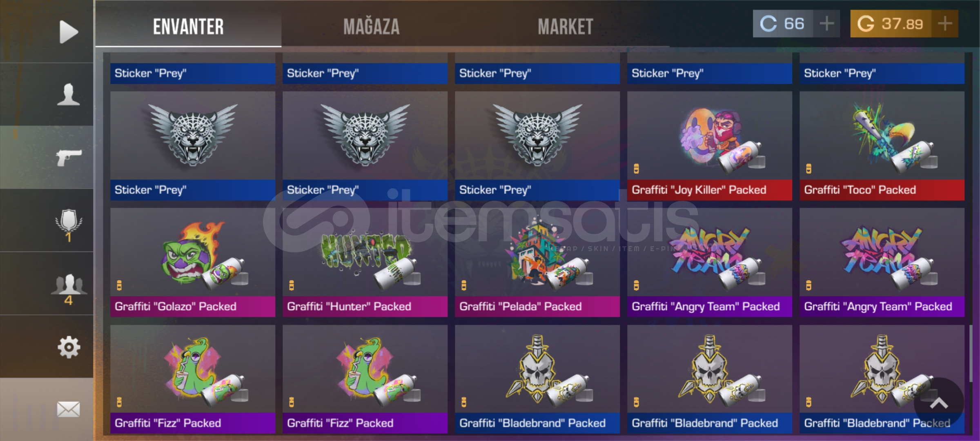The width and height of the screenshot is (980, 441).
Task: Select the ENVANTER tab
Action: (x=188, y=27)
